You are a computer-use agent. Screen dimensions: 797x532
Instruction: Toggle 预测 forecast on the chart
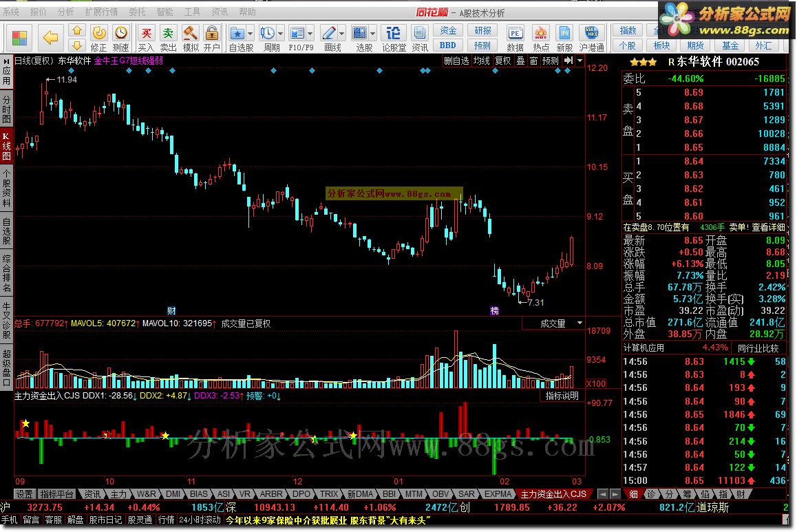point(551,61)
